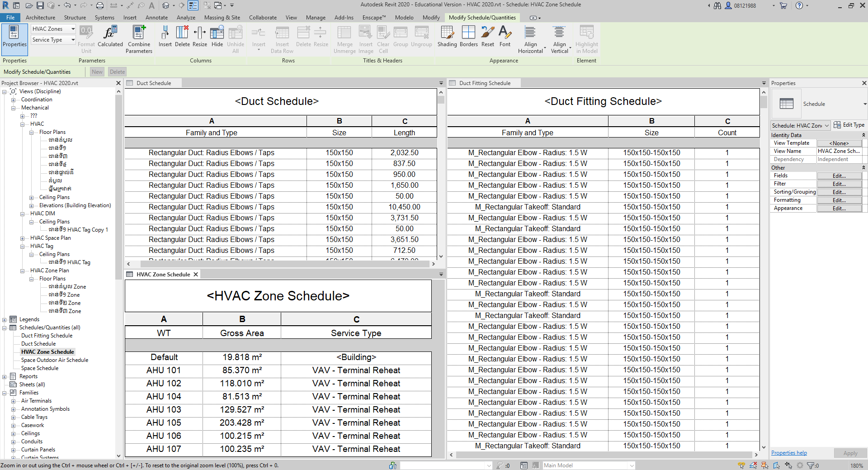
Task: Select the AHU 105 cell in zone schedule
Action: [x=164, y=423]
